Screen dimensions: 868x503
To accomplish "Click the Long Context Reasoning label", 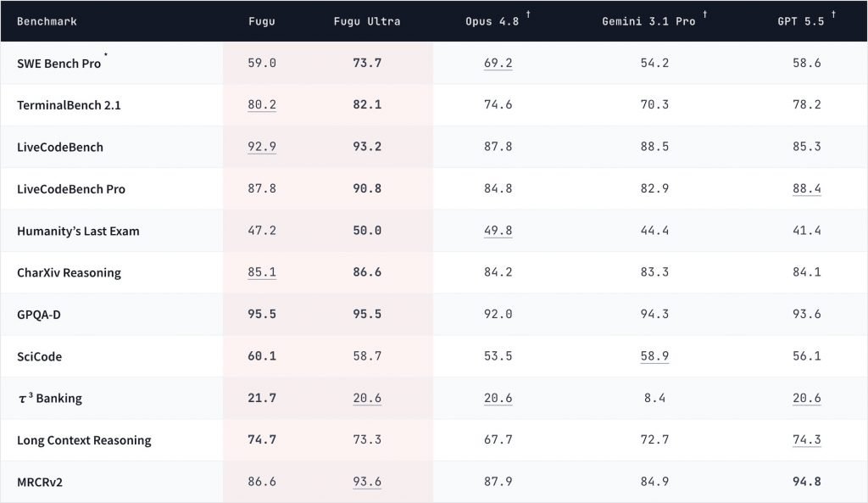I will click(x=84, y=440).
